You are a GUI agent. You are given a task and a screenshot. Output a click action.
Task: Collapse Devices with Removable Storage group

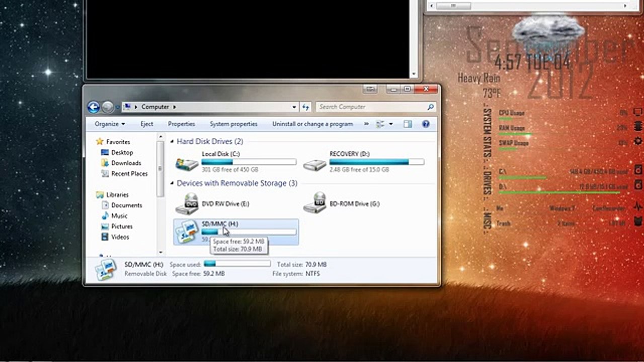coord(172,184)
